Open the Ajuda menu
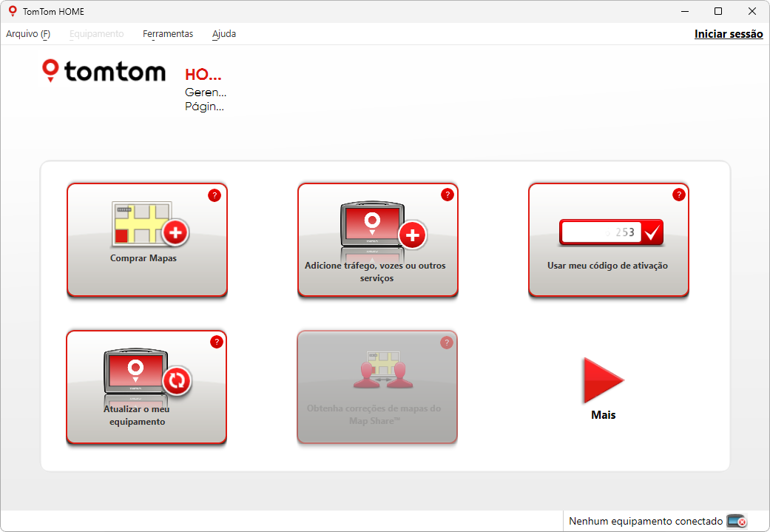 pyautogui.click(x=224, y=34)
